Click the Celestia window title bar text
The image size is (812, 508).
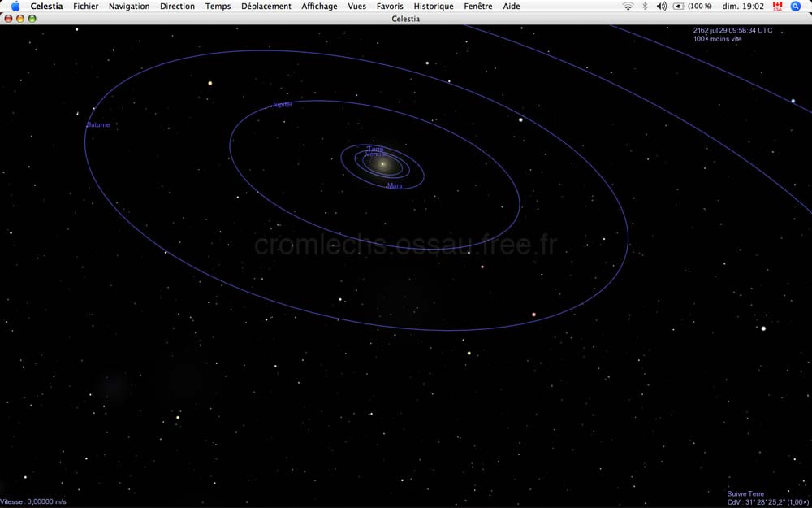point(406,19)
